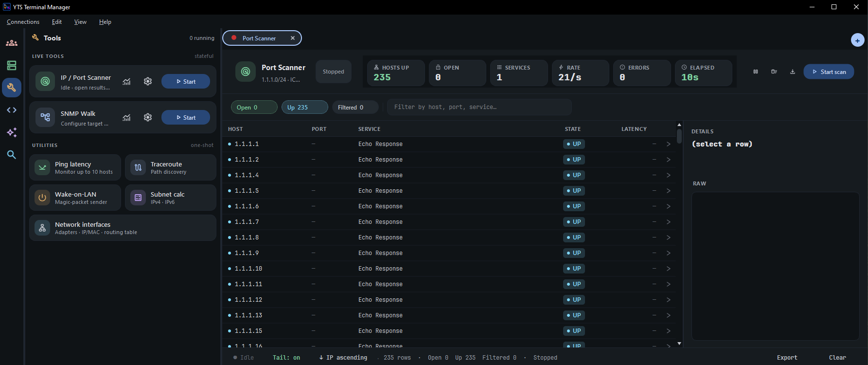Click the download results icon
The image size is (868, 365).
point(793,72)
